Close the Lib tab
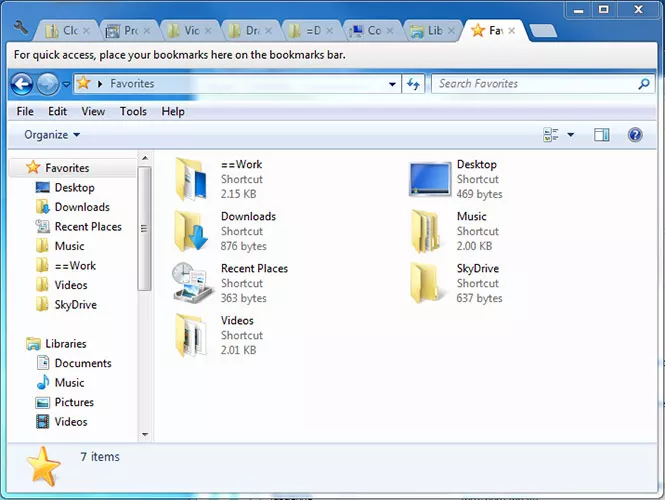This screenshot has height=500, width=665. click(451, 31)
